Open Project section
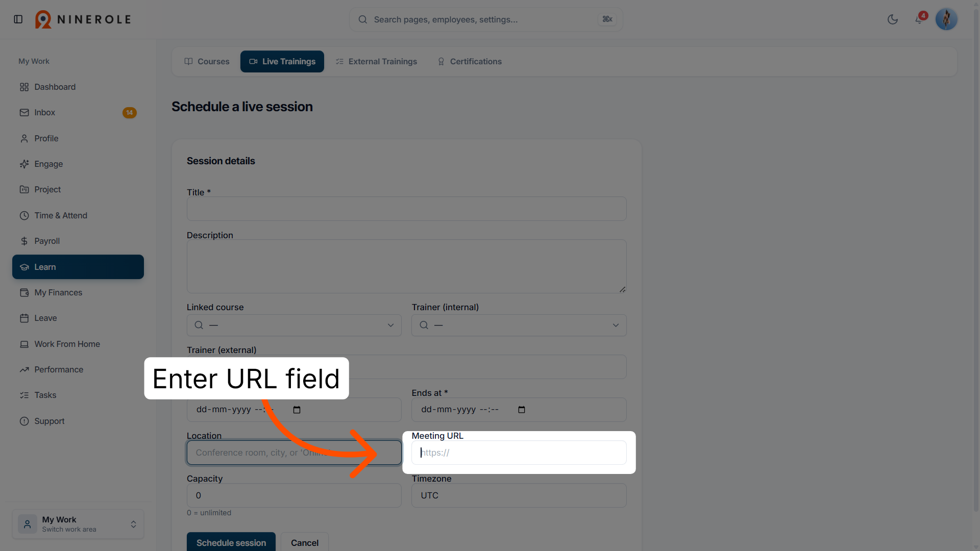Image resolution: width=980 pixels, height=551 pixels. (x=78, y=189)
